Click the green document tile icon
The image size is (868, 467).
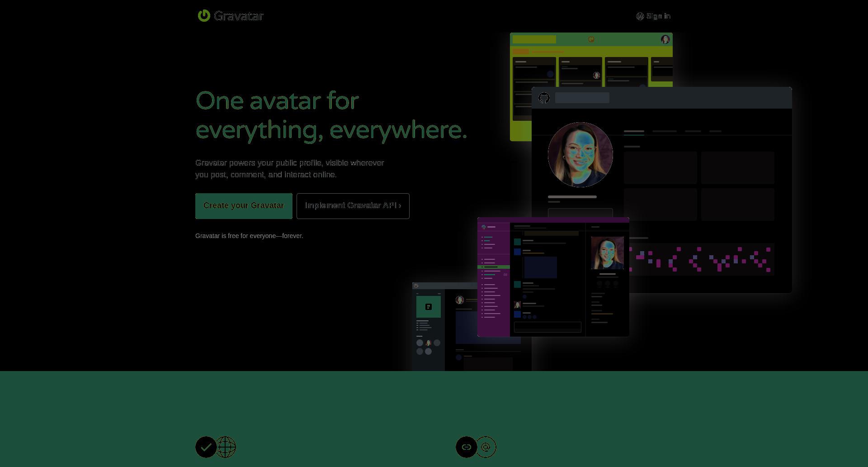(429, 307)
